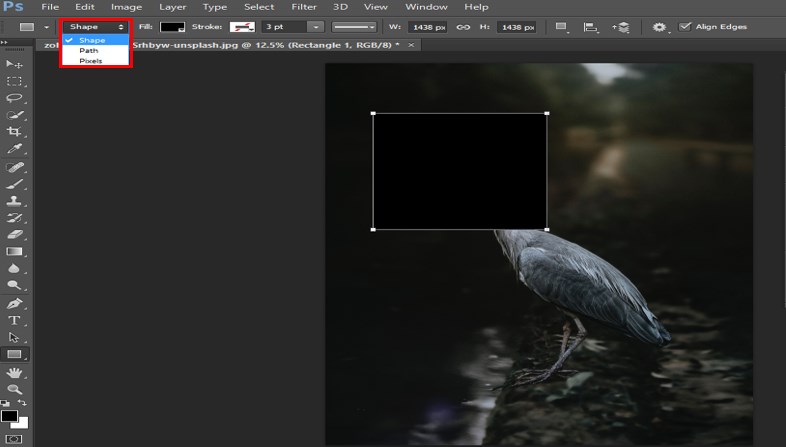Select the Brush tool
The height and width of the screenshot is (447, 786).
click(x=14, y=184)
